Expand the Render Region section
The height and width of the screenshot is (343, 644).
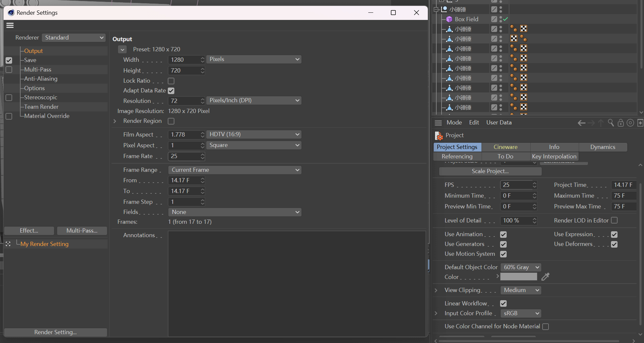[x=115, y=121]
